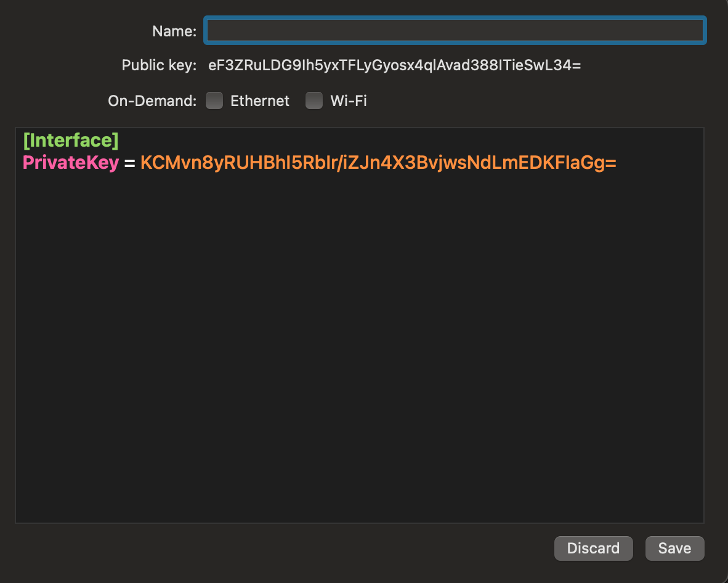Viewport: 728px width, 583px height.
Task: Focus the highlighted tunnel name field
Action: tap(455, 30)
